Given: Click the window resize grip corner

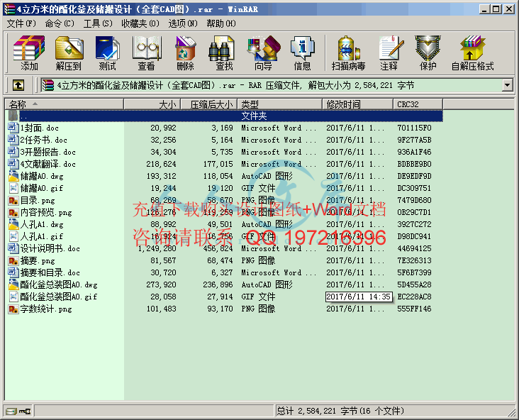Looking at the screenshot, I should click(511, 412).
